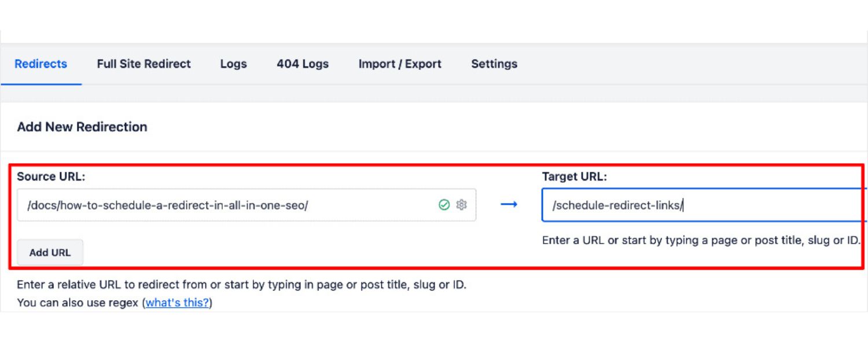Click the blue arrow between URL fields
This screenshot has width=868, height=347.
(509, 205)
